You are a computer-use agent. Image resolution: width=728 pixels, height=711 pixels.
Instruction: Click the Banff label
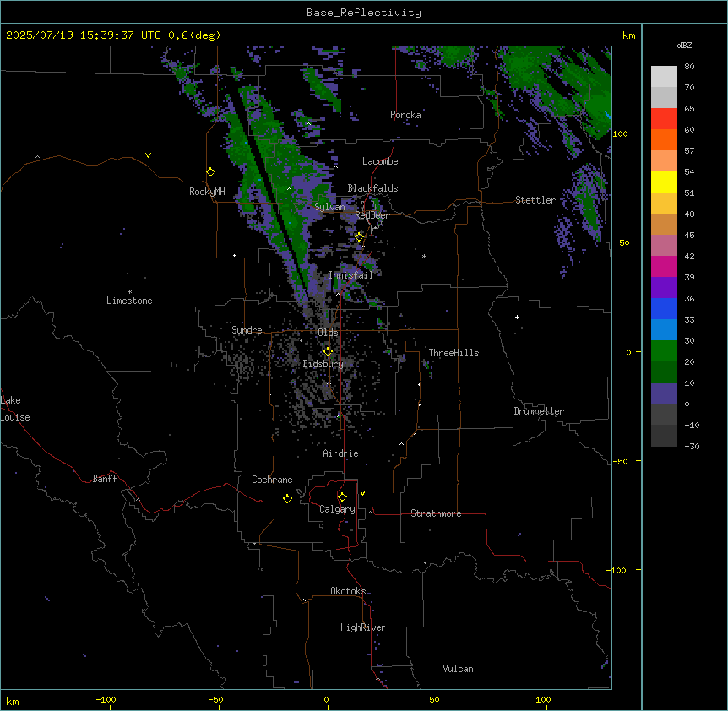click(x=105, y=479)
